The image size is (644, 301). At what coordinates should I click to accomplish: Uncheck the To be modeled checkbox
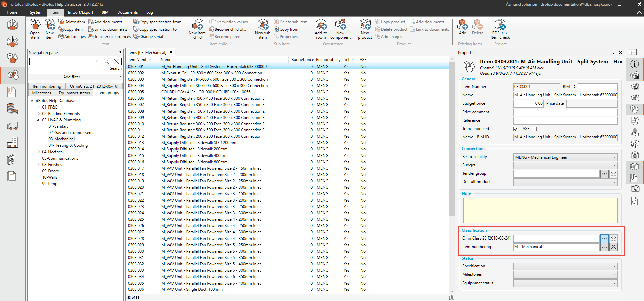[516, 129]
